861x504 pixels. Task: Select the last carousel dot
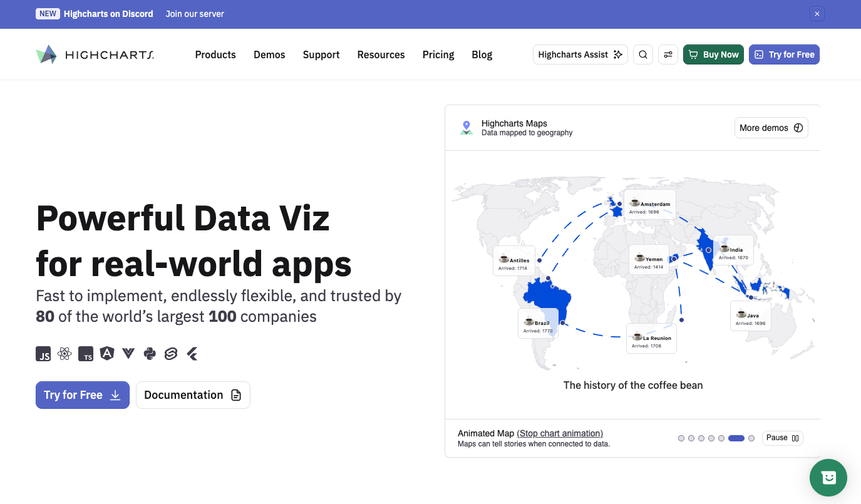click(x=751, y=438)
